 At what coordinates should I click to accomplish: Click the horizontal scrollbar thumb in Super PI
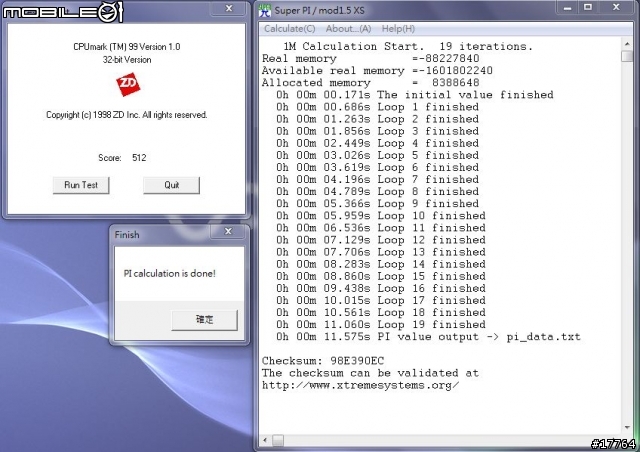pos(278,440)
